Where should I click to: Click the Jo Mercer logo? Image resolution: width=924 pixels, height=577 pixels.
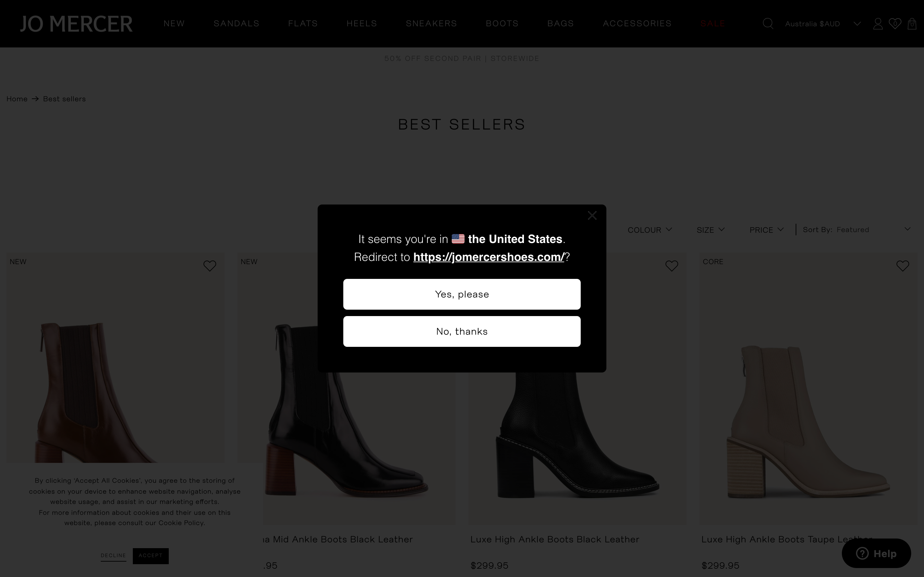tap(76, 24)
